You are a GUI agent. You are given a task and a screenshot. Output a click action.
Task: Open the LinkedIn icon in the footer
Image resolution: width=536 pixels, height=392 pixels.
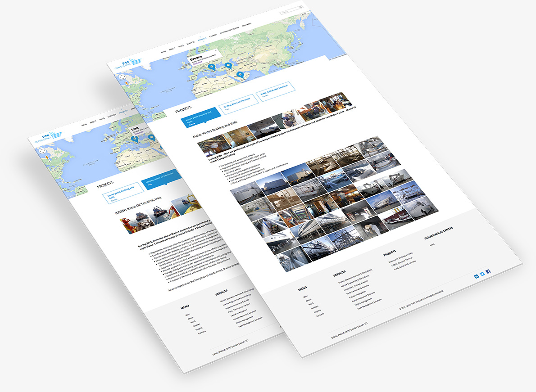pyautogui.click(x=477, y=276)
